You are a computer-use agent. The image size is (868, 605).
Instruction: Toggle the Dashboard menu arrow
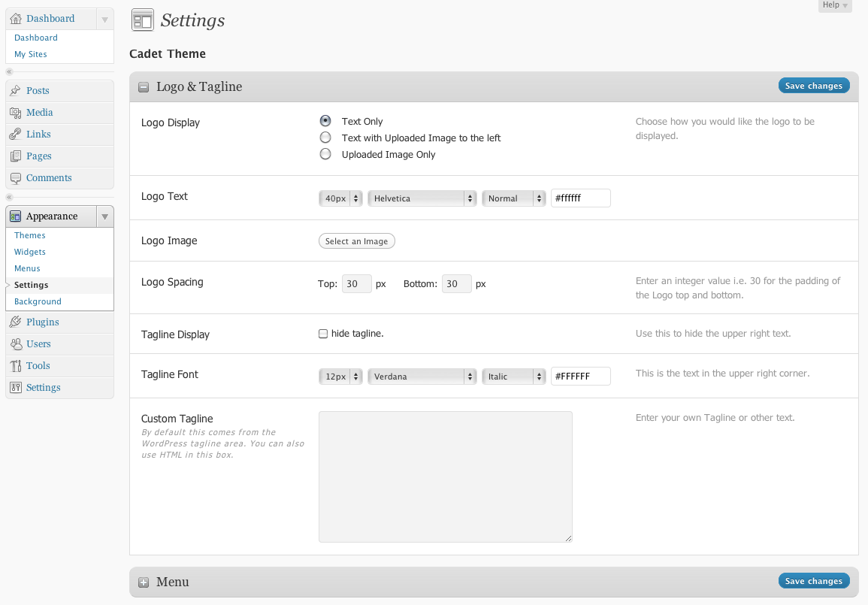pos(104,19)
